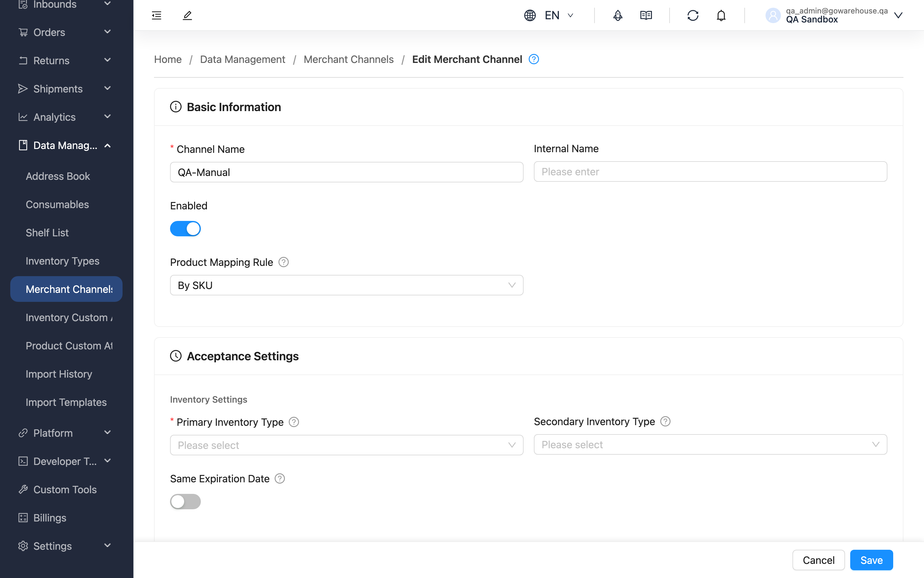Click the Cancel button

pyautogui.click(x=818, y=560)
